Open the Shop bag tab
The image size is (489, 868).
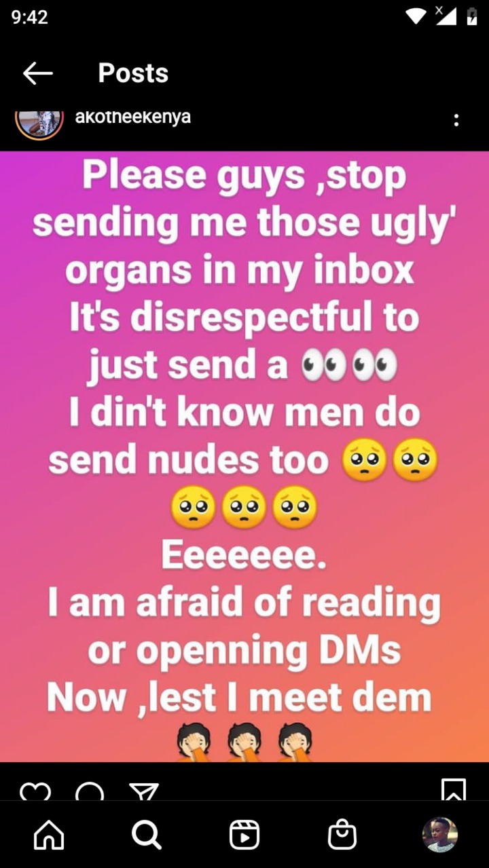tap(342, 835)
